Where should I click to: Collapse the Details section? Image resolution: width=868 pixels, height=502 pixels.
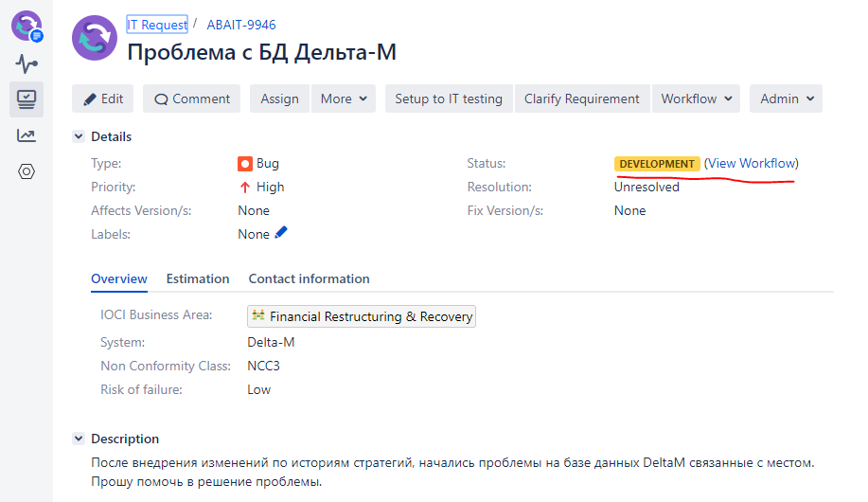[79, 136]
